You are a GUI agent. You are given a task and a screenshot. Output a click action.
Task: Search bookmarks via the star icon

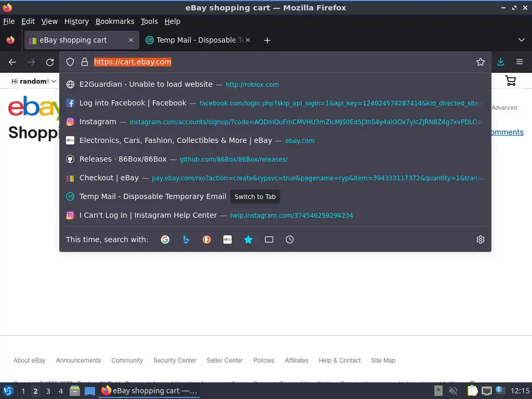click(x=248, y=240)
